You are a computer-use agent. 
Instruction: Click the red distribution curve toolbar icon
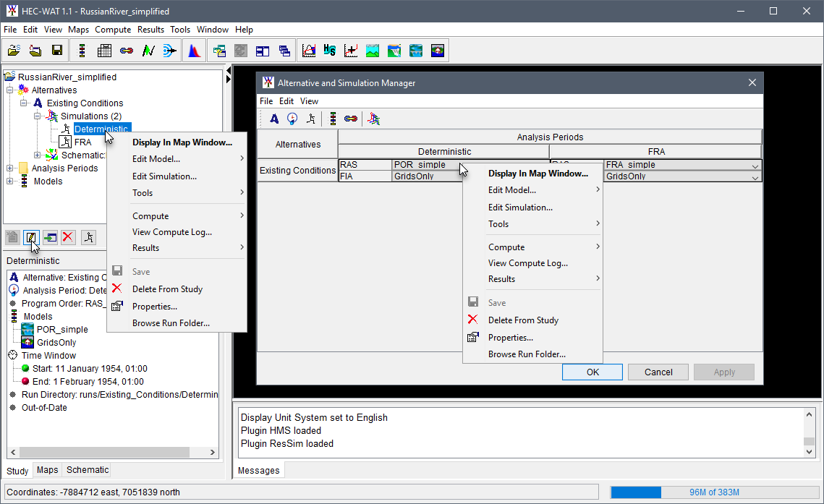coord(194,51)
